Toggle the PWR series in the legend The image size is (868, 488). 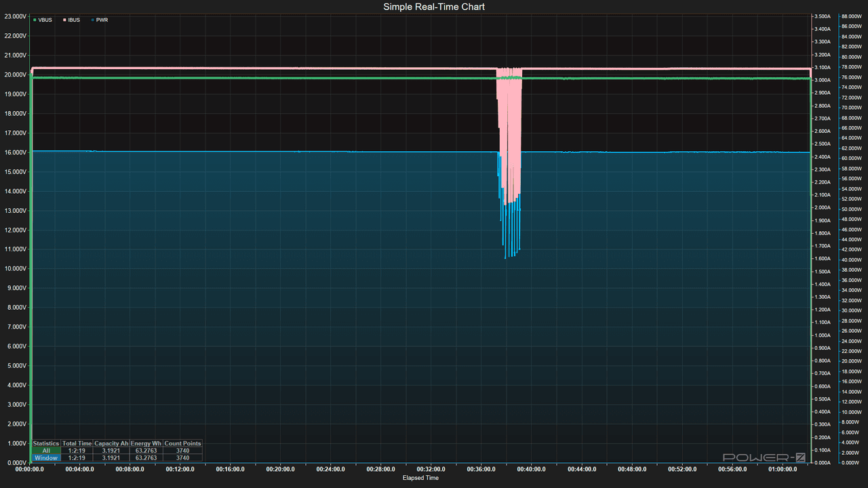tap(100, 20)
